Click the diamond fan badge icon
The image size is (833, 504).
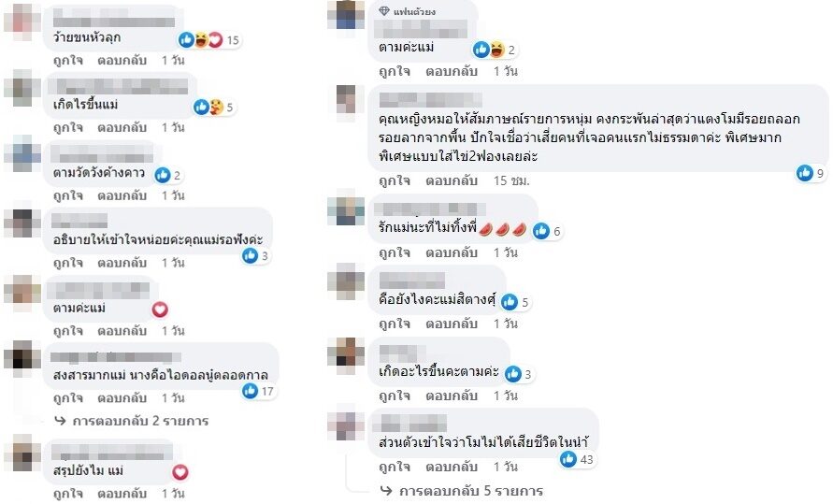pos(384,10)
